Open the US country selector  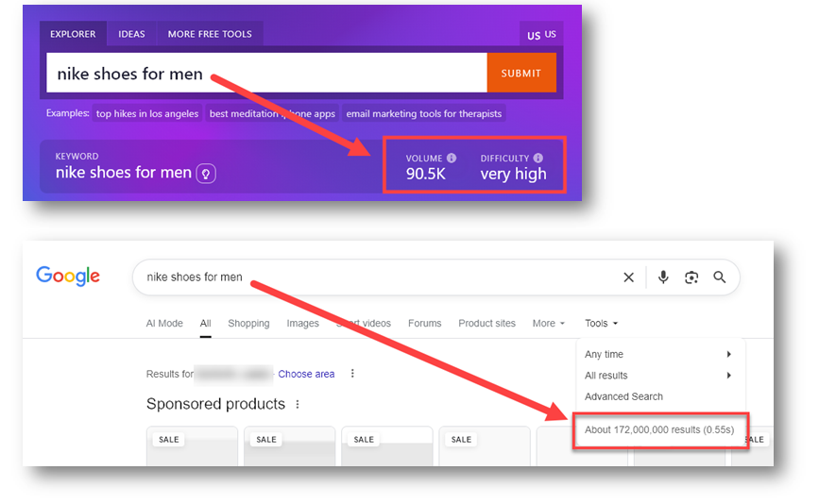541,34
